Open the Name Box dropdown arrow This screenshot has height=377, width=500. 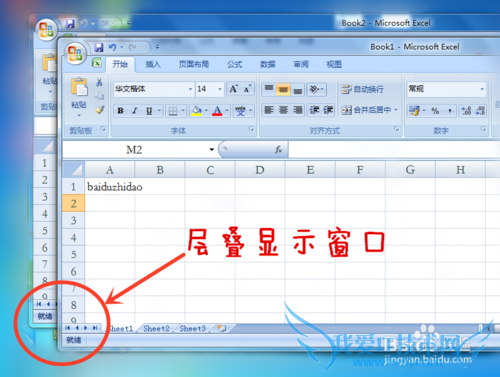click(x=211, y=149)
